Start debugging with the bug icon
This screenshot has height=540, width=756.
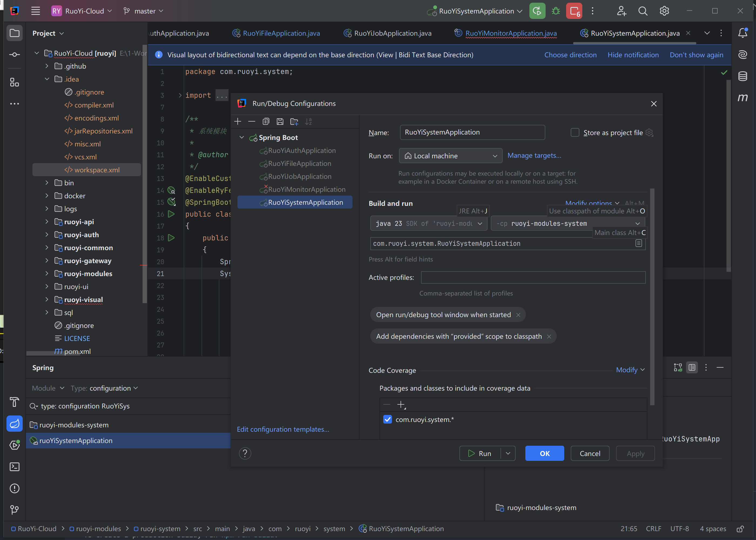(x=556, y=11)
